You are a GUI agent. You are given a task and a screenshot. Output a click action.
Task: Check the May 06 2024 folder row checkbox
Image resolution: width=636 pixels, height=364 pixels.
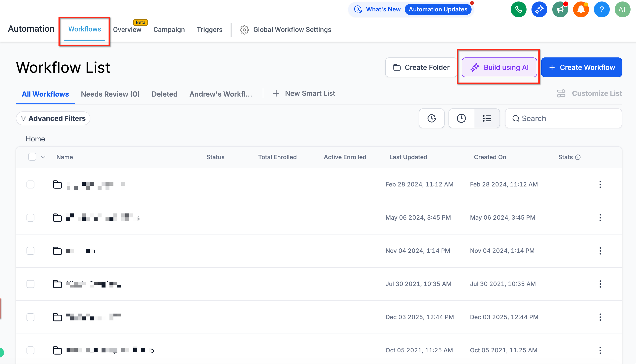click(30, 218)
